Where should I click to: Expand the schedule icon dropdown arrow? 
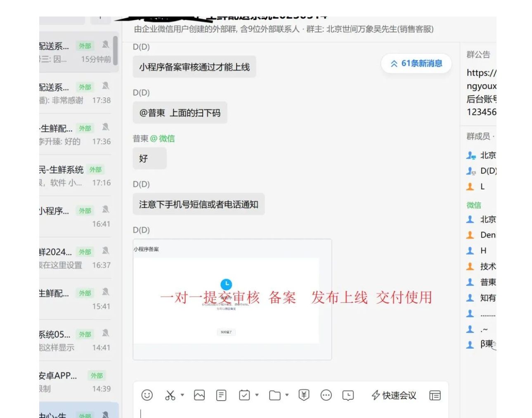(257, 395)
